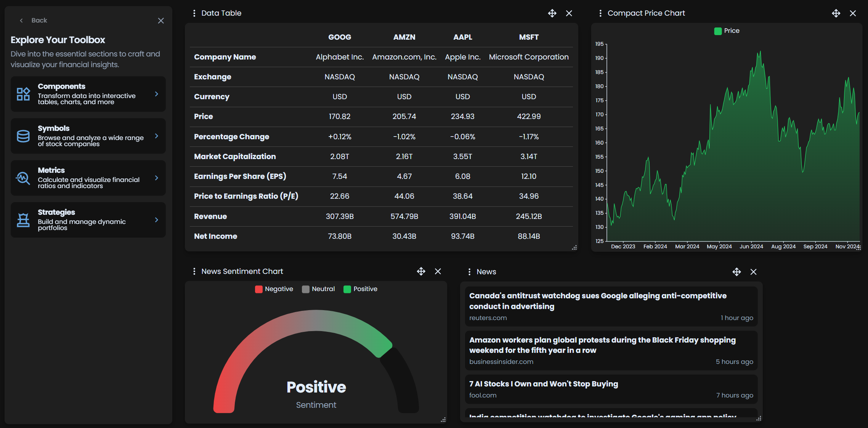
Task: Open the 7 AI Stocks article
Action: click(611, 389)
